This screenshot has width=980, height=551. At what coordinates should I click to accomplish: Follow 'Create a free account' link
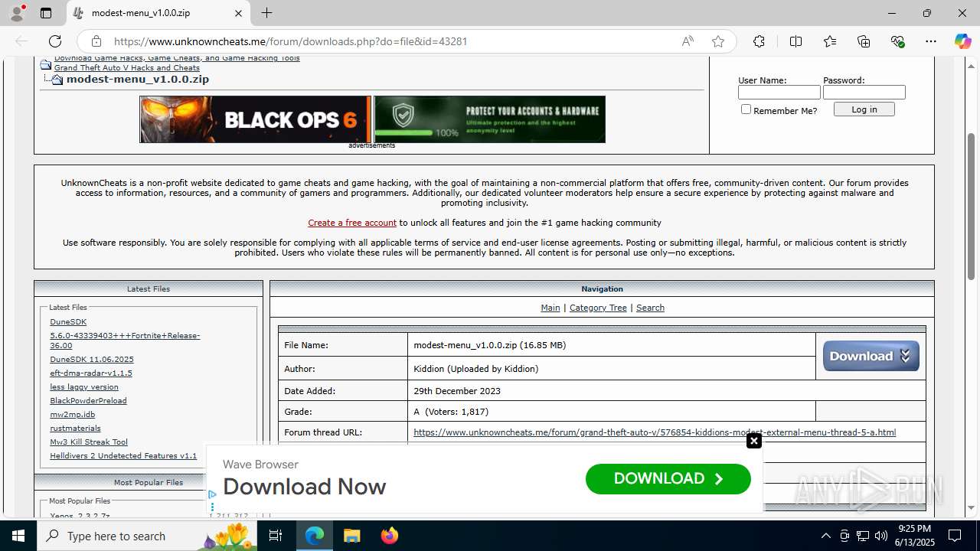click(352, 223)
